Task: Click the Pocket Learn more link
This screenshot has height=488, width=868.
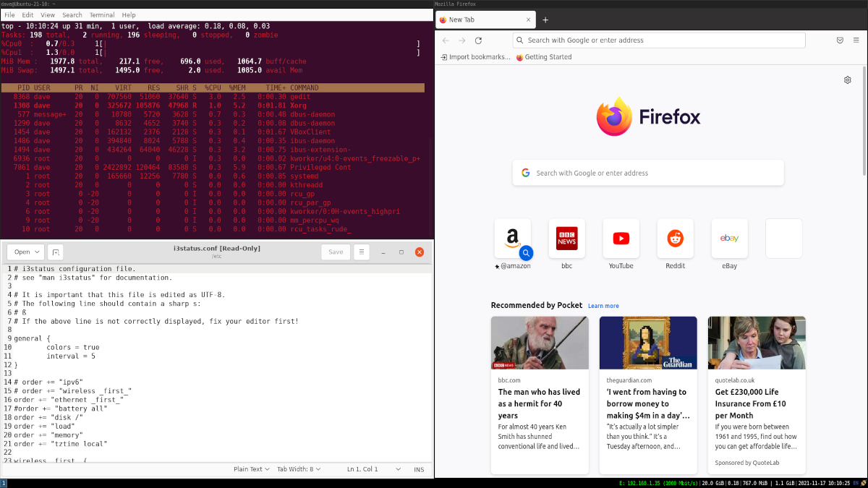Action: tap(603, 306)
